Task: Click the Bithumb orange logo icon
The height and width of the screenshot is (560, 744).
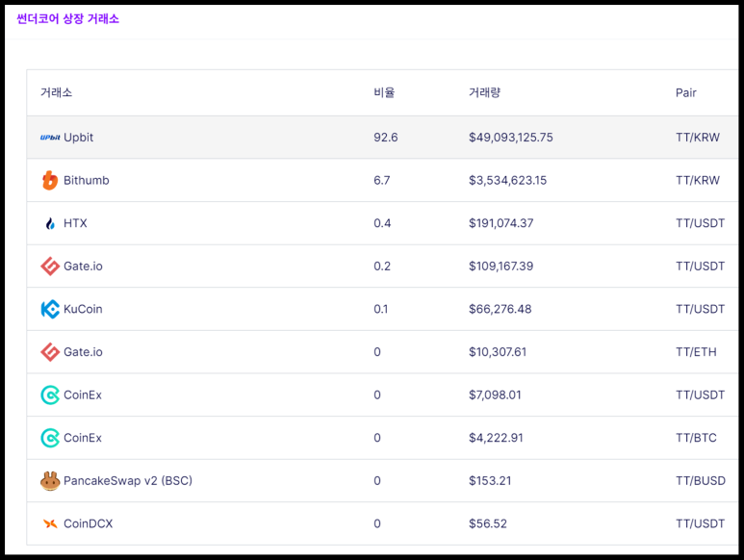Action: 50,180
